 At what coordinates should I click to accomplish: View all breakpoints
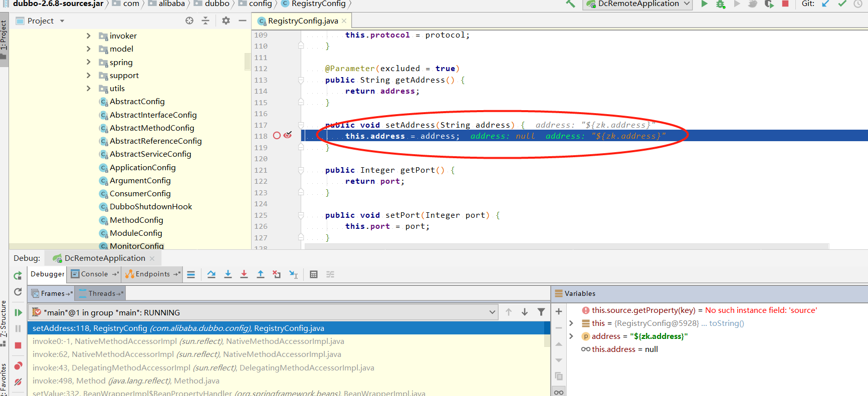(x=18, y=365)
